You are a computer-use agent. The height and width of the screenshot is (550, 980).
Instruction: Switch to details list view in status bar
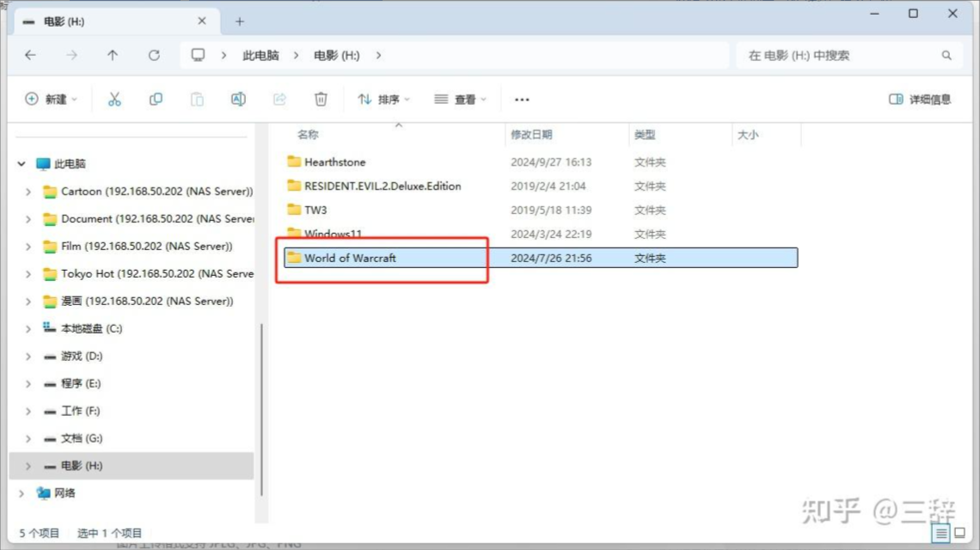941,534
